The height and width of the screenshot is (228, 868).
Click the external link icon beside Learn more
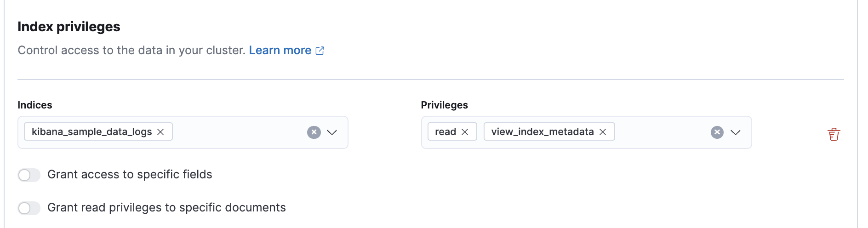pos(320,51)
